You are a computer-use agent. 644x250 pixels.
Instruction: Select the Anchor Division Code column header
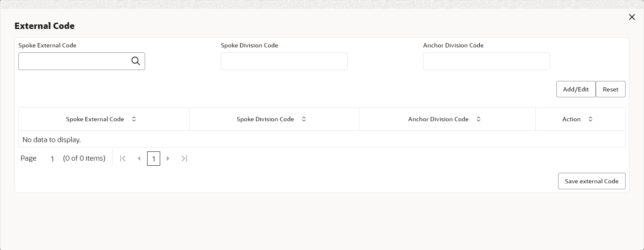[438, 119]
